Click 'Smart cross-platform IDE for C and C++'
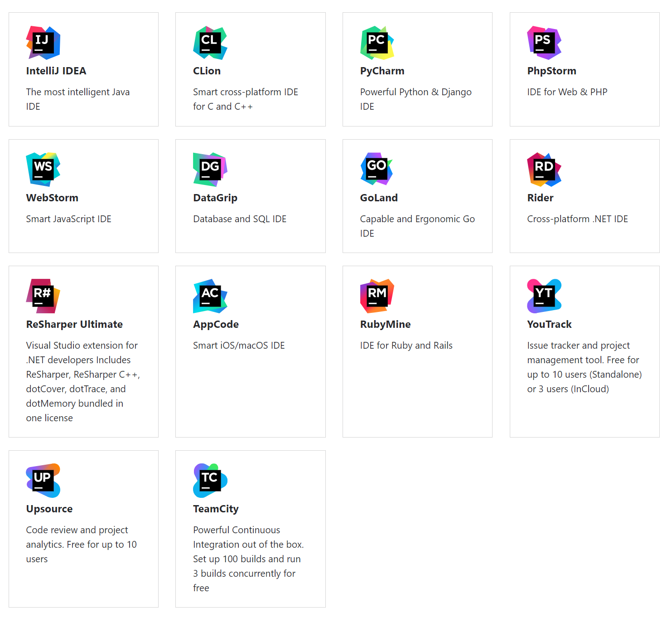 (x=246, y=99)
